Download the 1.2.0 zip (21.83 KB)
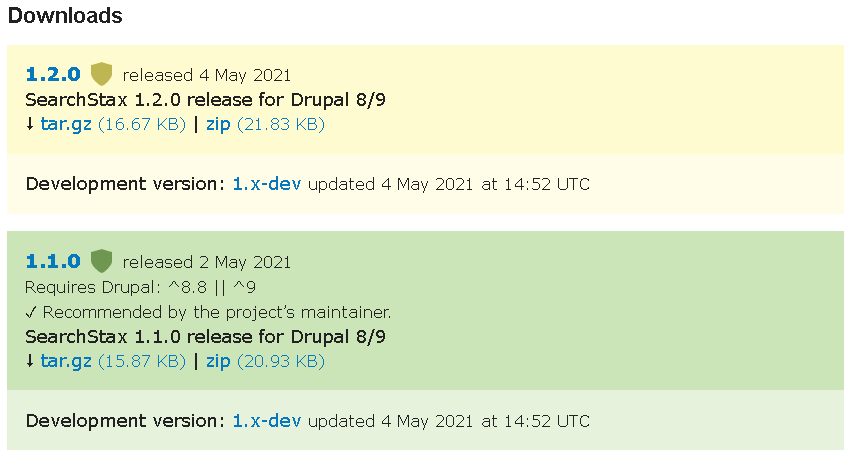The image size is (848, 450). click(x=218, y=124)
